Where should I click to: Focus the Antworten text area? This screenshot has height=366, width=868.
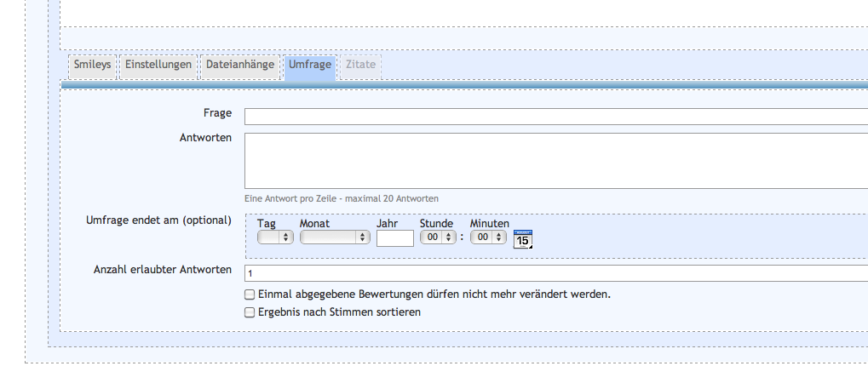[x=555, y=160]
